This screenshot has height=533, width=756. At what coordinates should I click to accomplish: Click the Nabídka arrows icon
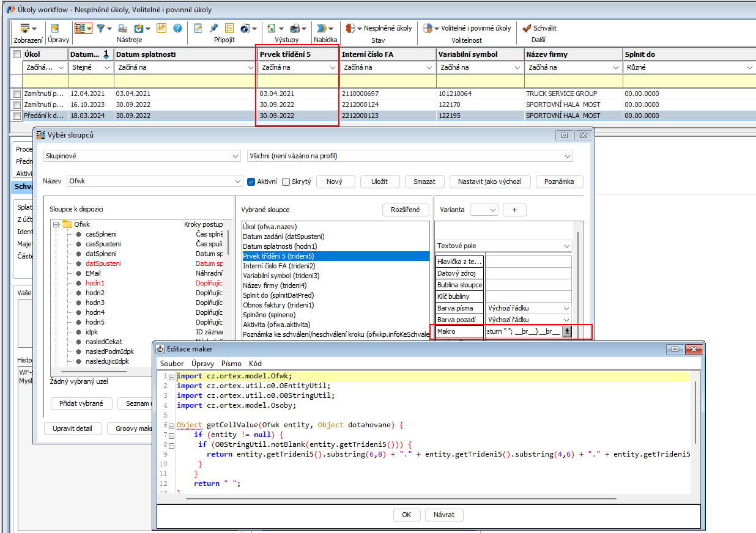point(322,28)
